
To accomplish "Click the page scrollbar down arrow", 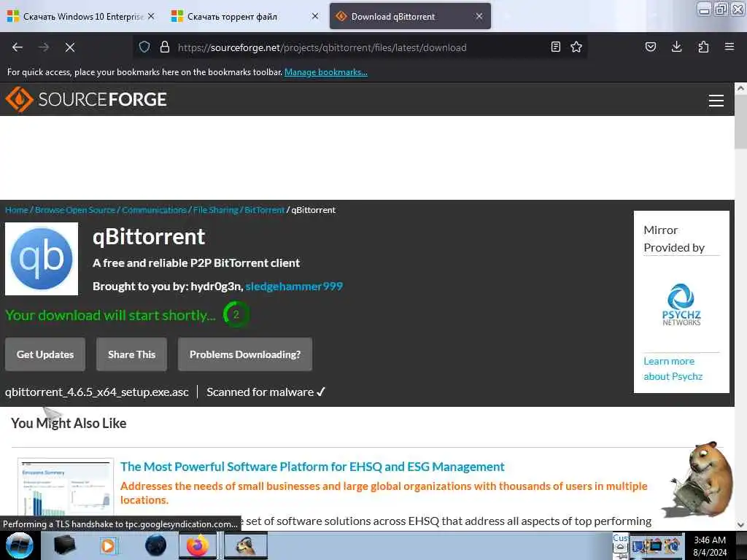I will [x=740, y=525].
